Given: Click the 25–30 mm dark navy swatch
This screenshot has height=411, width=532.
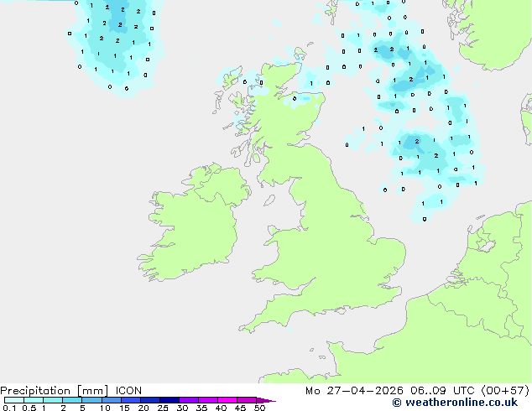Looking at the screenshot, I should click(170, 400).
